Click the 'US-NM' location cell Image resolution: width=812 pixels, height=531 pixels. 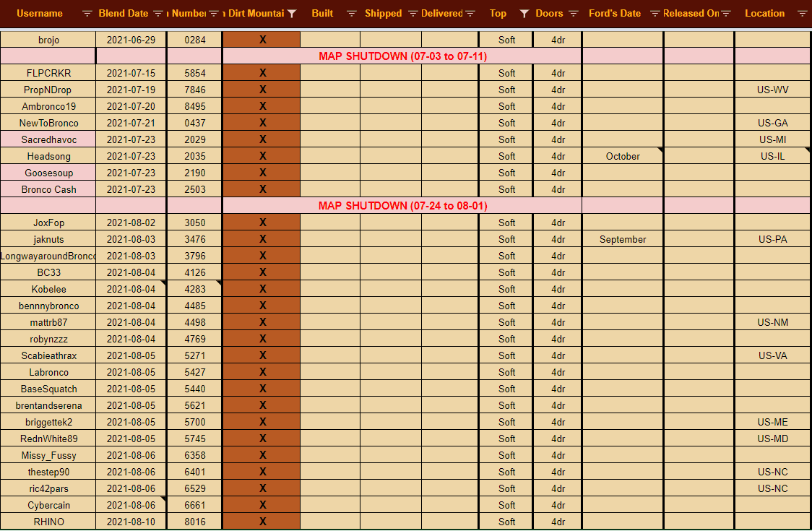coord(773,322)
